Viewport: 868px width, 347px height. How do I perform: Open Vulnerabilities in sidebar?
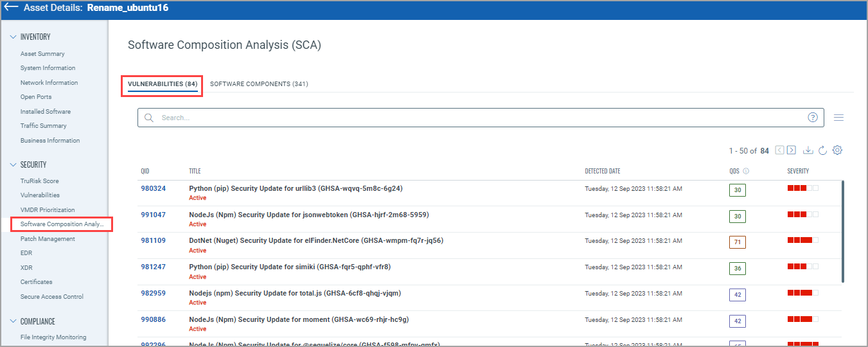point(40,195)
